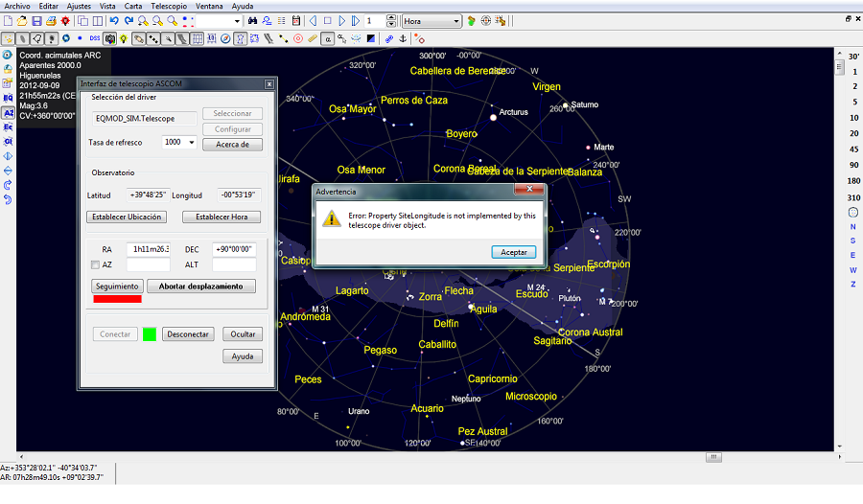This screenshot has width=863, height=504.
Task: Click the Undo arrow icon
Action: (x=114, y=21)
